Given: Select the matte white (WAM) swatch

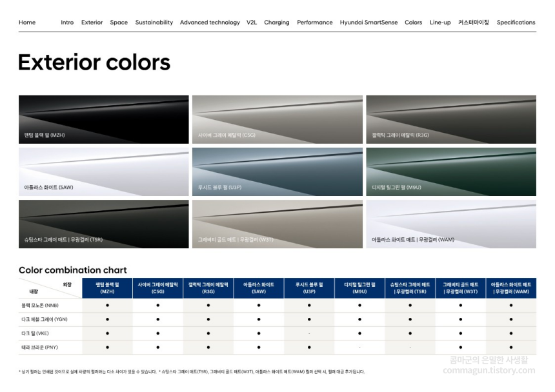Looking at the screenshot, I should 451,224.
